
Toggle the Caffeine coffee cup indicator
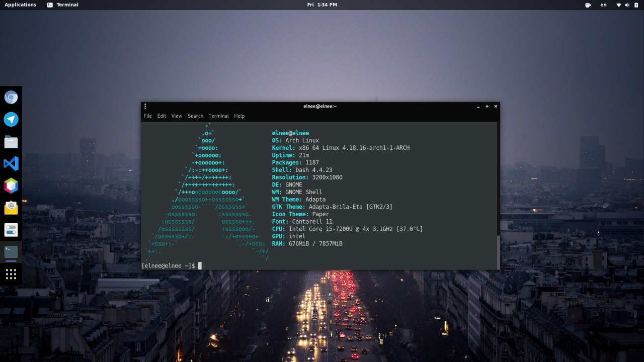click(588, 5)
